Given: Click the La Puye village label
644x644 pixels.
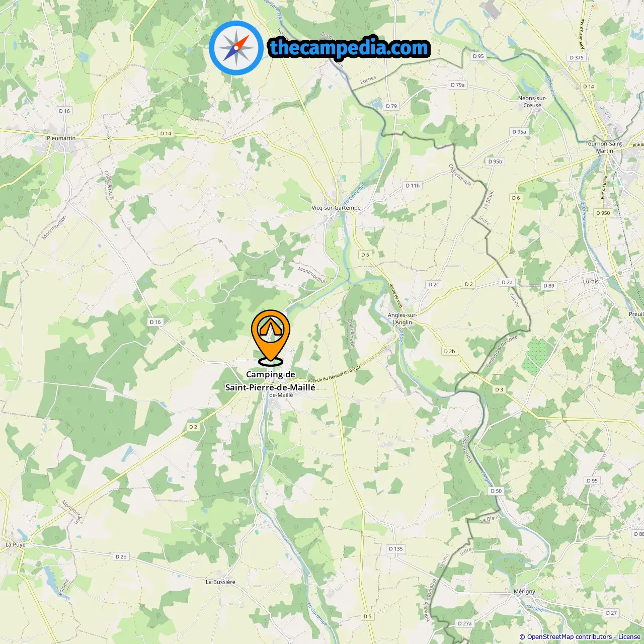Looking at the screenshot, I should click(x=15, y=545).
